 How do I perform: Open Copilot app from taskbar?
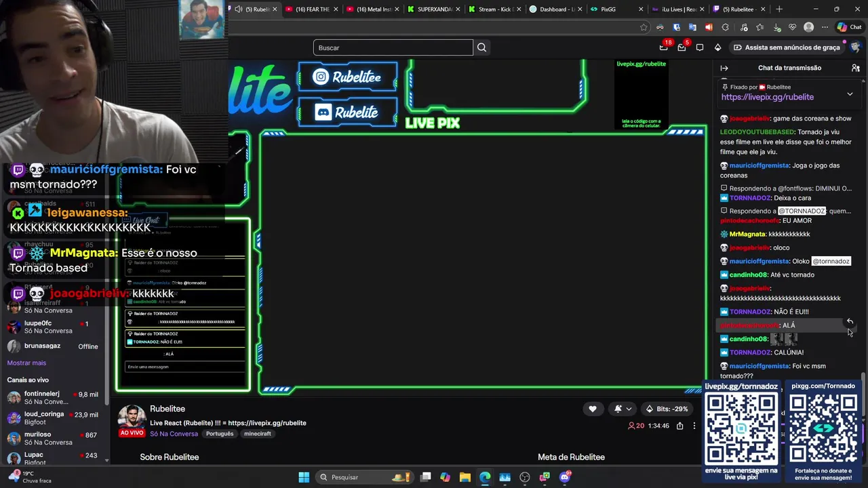point(445,477)
